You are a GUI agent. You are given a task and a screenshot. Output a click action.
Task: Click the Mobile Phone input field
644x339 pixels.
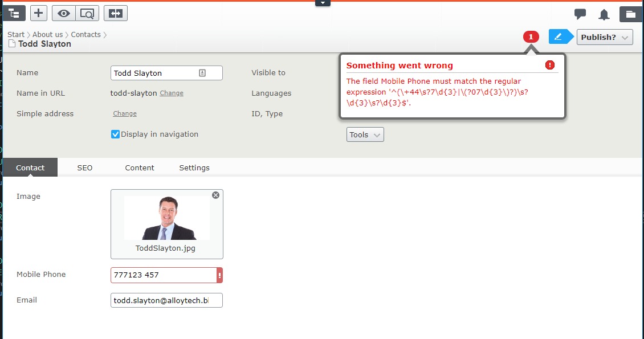point(162,275)
